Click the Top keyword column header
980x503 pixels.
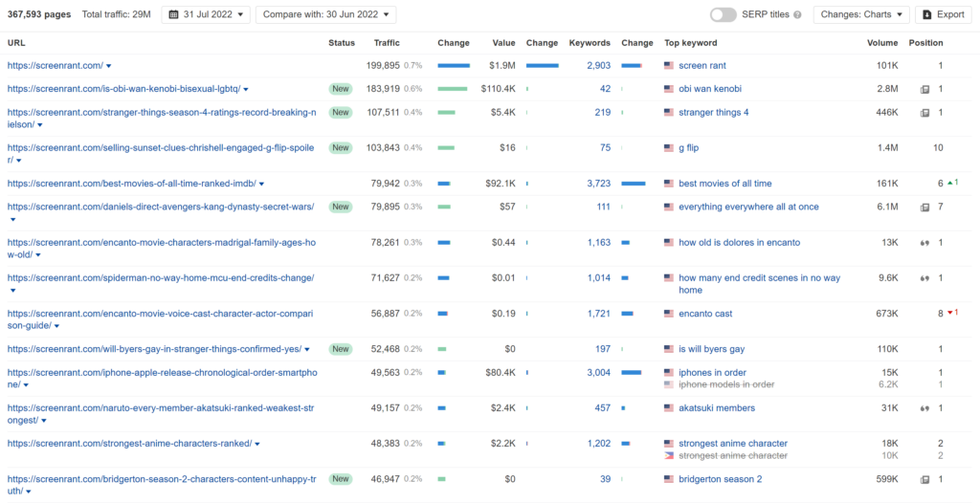click(691, 43)
